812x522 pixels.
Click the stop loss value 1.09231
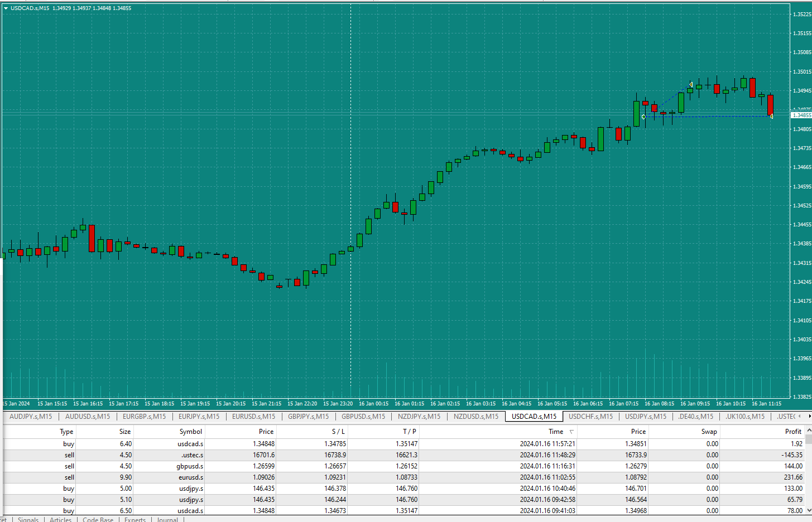tap(335, 477)
